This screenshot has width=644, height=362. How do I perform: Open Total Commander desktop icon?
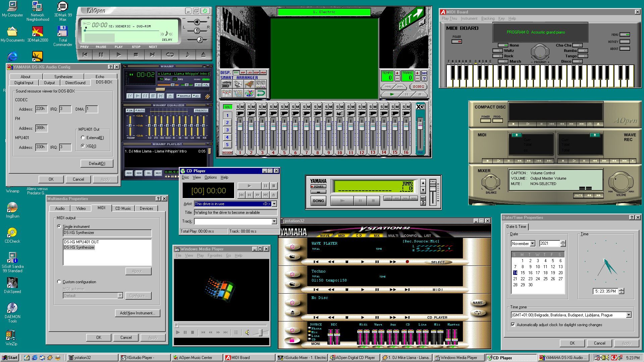(63, 36)
